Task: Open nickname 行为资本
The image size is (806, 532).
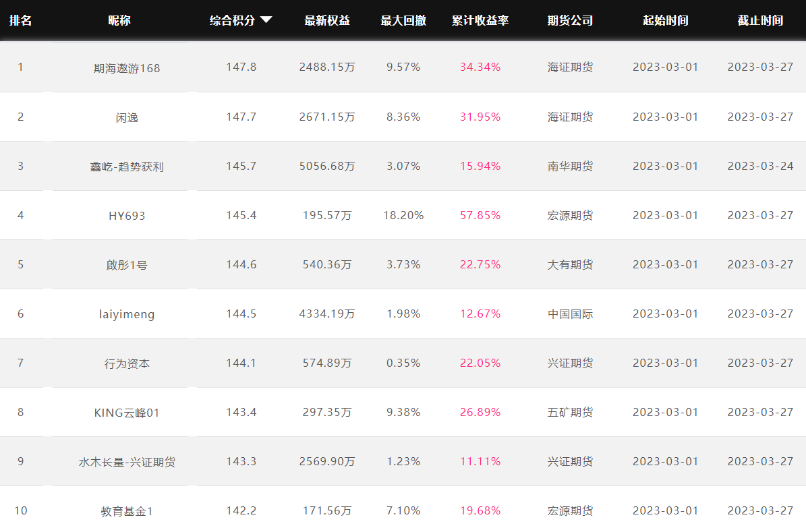Action: (127, 364)
